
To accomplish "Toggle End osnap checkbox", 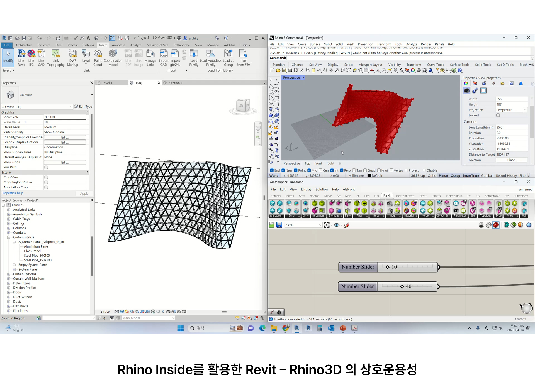I will point(272,170).
